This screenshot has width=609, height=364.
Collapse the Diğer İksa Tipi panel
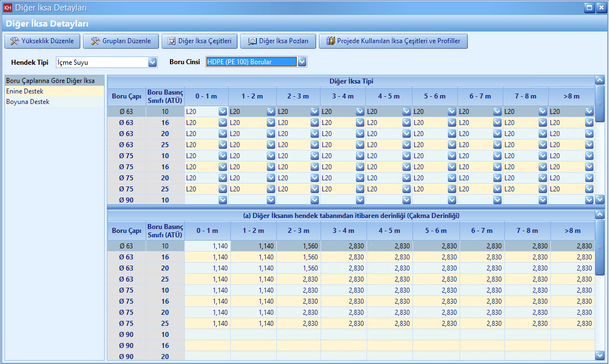[x=600, y=81]
